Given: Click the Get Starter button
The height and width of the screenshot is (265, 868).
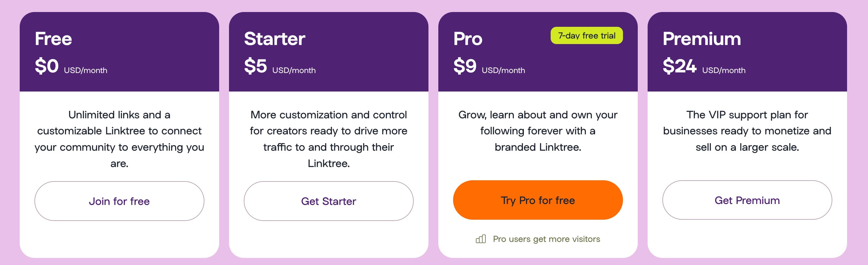Looking at the screenshot, I should (x=328, y=201).
